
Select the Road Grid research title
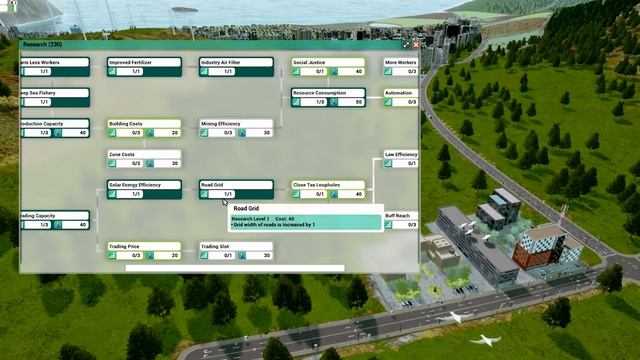[x=212, y=185]
